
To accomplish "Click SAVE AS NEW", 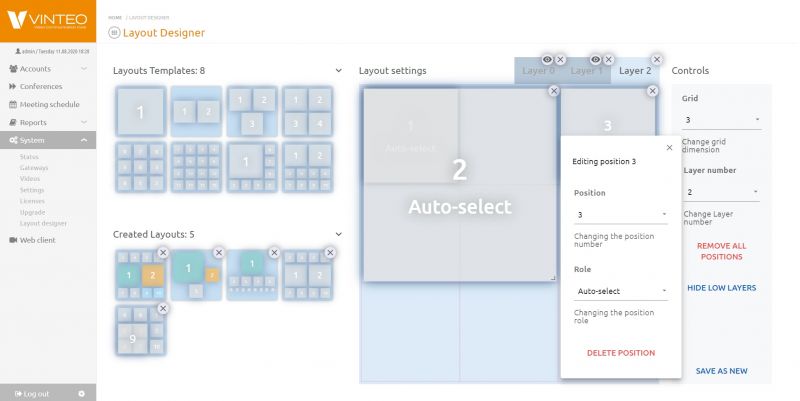I will [721, 371].
